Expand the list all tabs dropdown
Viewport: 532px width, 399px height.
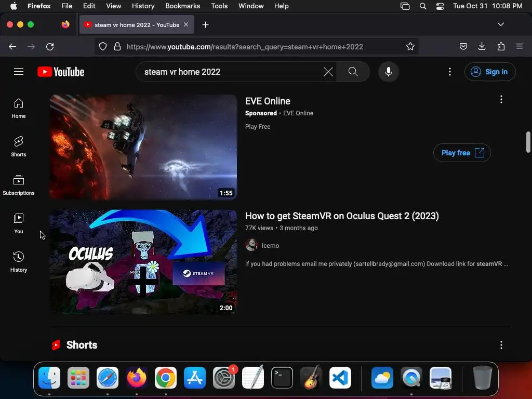point(501,24)
